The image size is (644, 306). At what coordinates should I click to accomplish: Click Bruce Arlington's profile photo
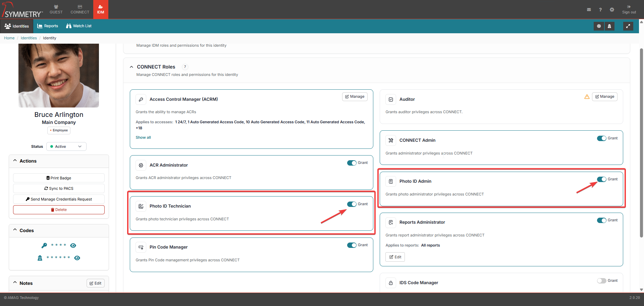pyautogui.click(x=59, y=76)
